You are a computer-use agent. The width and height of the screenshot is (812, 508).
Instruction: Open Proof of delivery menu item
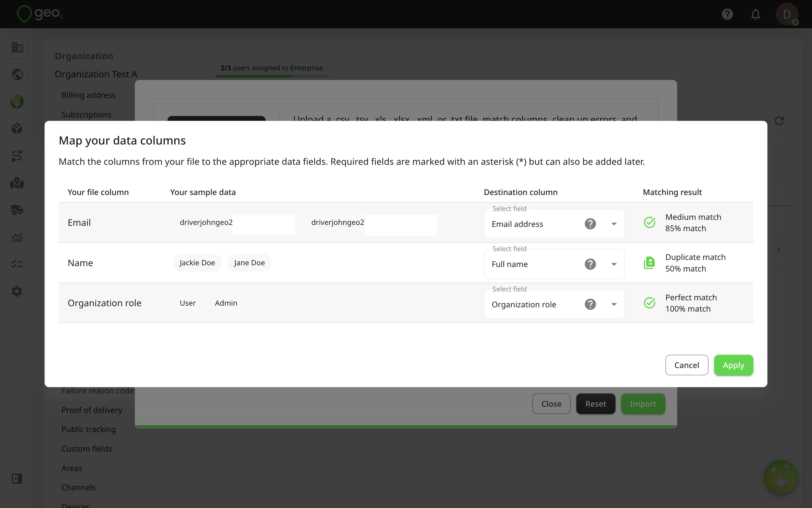[92, 410]
